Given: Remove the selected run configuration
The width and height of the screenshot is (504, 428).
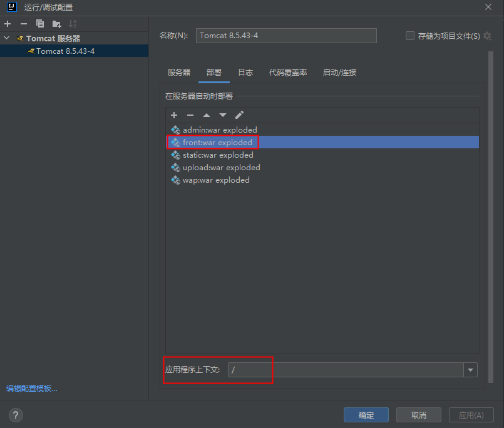Looking at the screenshot, I should 24,24.
